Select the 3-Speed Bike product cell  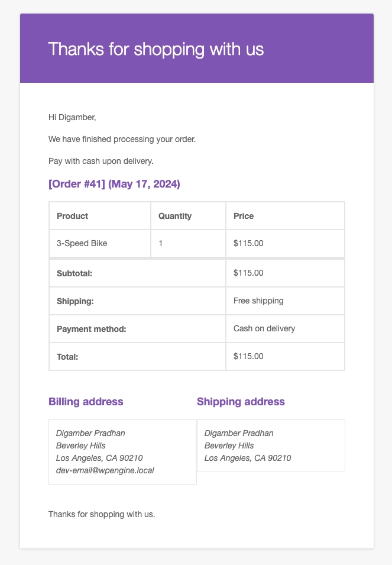point(82,243)
